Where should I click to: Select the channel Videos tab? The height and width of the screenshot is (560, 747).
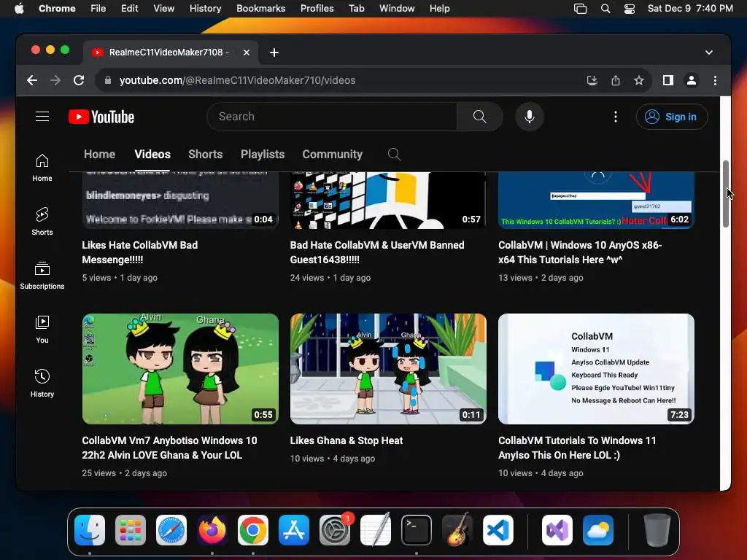152,155
